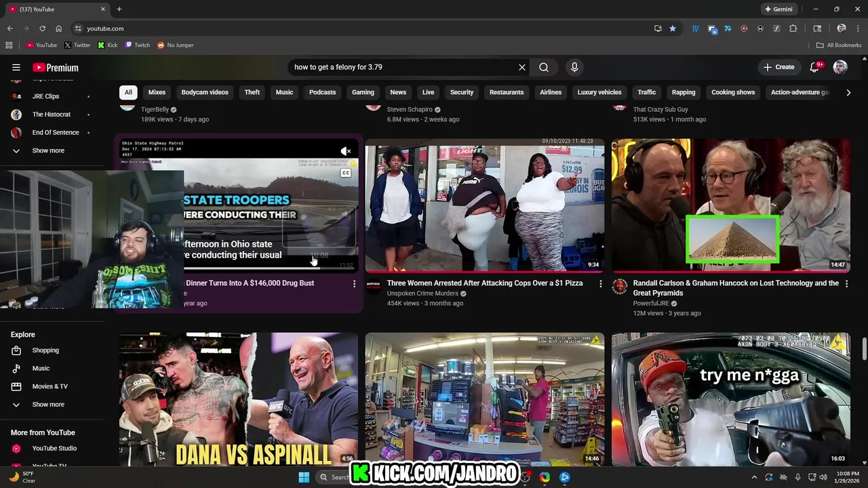Click the PowerfulJRE channel avatar
Image resolution: width=868 pixels, height=488 pixels.
click(619, 286)
